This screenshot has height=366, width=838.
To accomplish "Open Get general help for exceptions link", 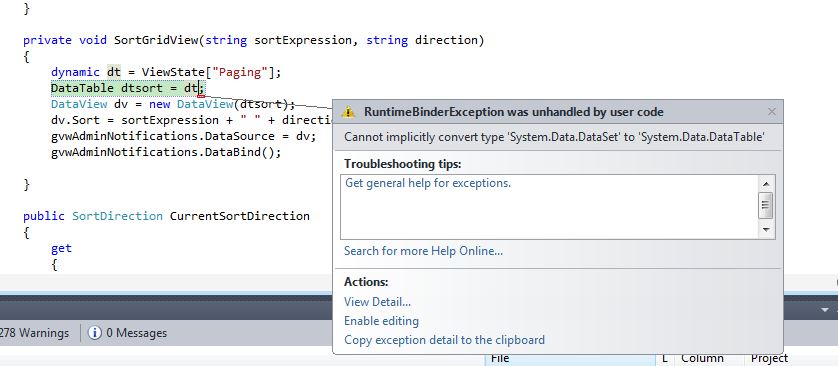I will (428, 183).
